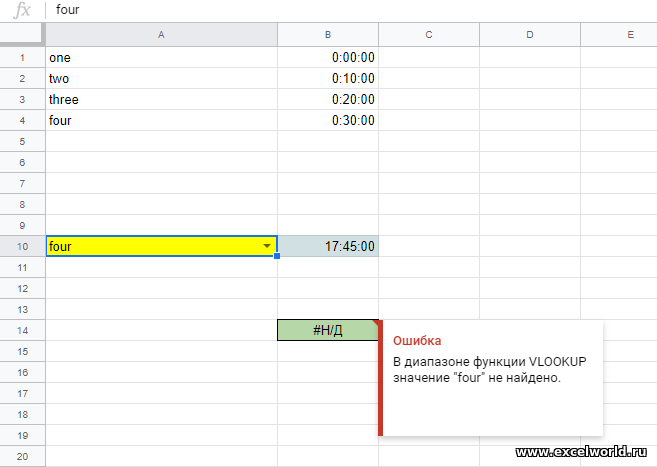Screen dimensions: 657x467
Task: Click cell A4 containing "four"
Action: point(161,120)
